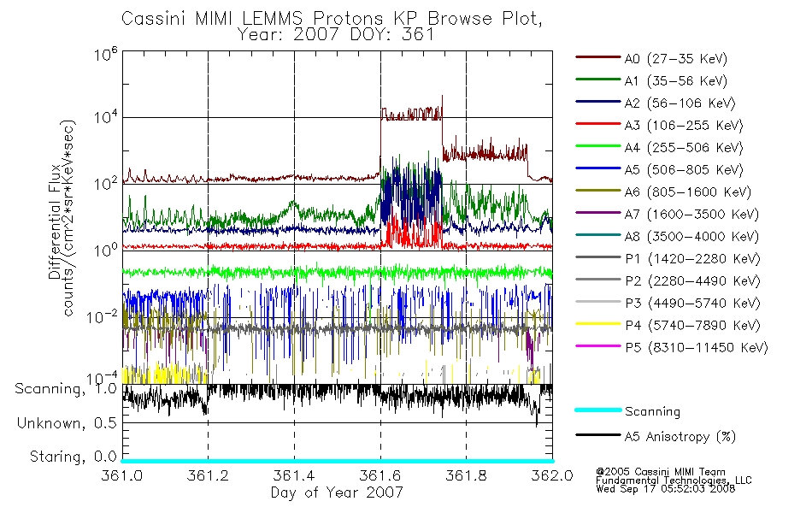The height and width of the screenshot is (513, 812).
Task: Click the 361.8 x-axis tick label
Action: [x=466, y=475]
